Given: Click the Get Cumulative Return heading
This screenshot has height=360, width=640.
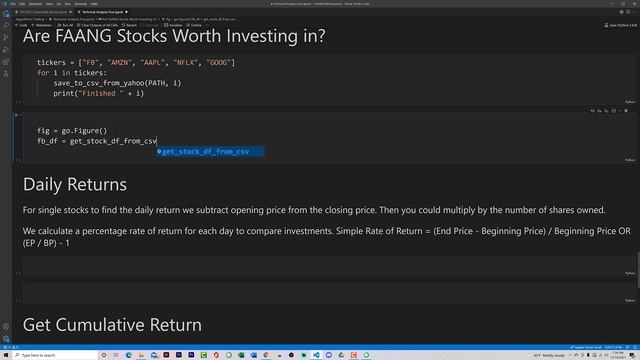Looking at the screenshot, I should pyautogui.click(x=112, y=325).
